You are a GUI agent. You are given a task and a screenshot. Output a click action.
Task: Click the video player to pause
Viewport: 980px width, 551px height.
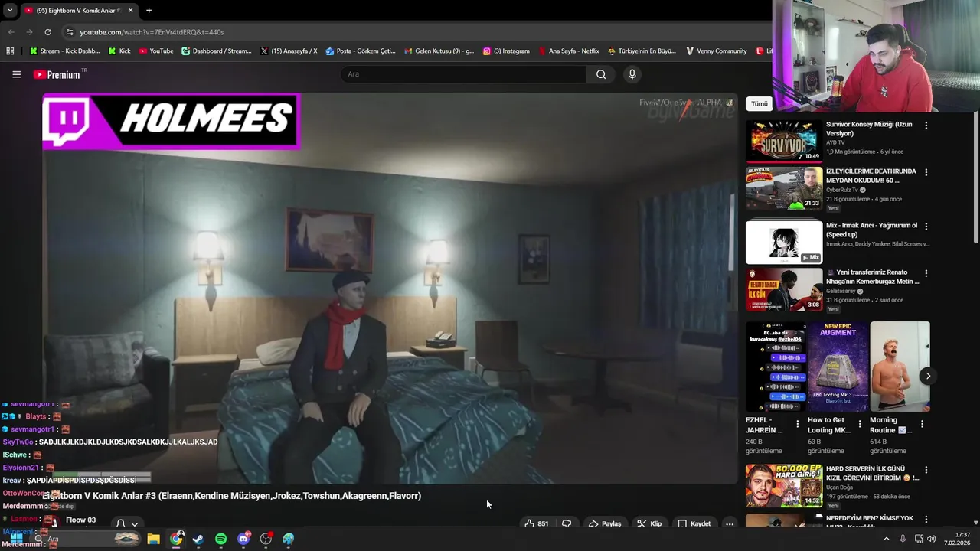389,289
